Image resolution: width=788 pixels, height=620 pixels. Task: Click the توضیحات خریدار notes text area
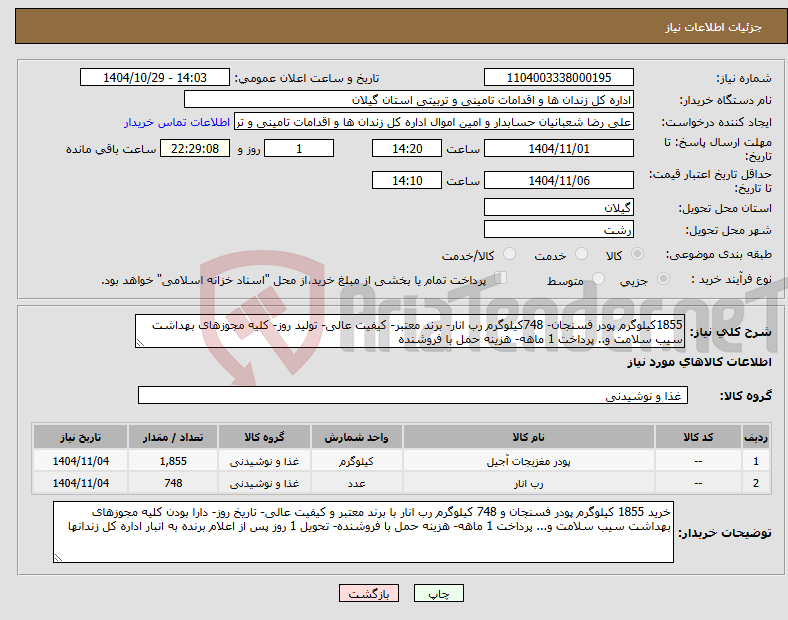click(x=363, y=532)
